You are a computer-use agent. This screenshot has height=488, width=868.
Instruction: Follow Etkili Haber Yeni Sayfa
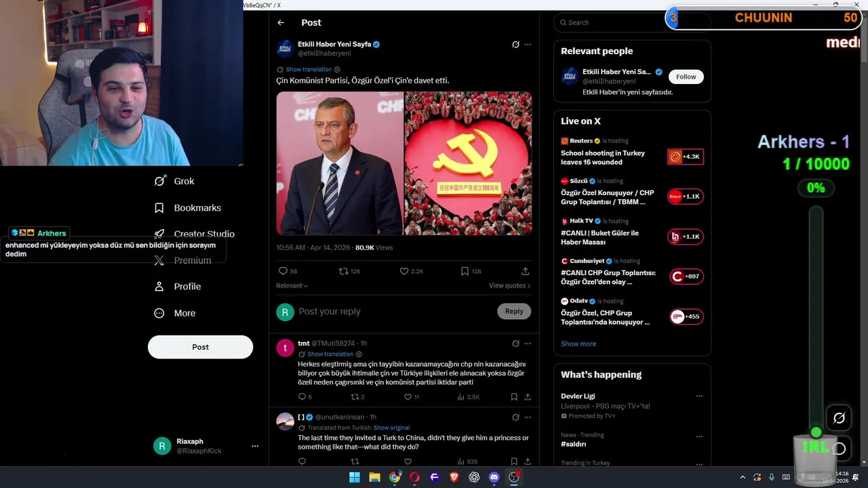point(686,77)
